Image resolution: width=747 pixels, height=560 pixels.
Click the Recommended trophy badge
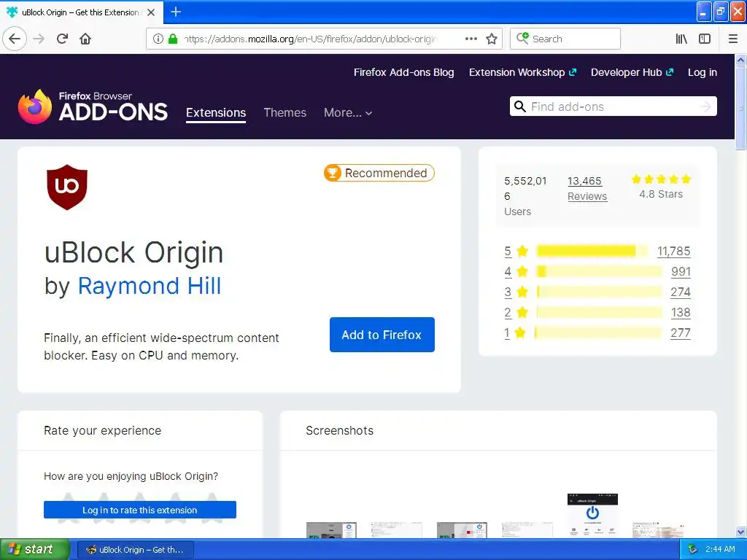[379, 173]
